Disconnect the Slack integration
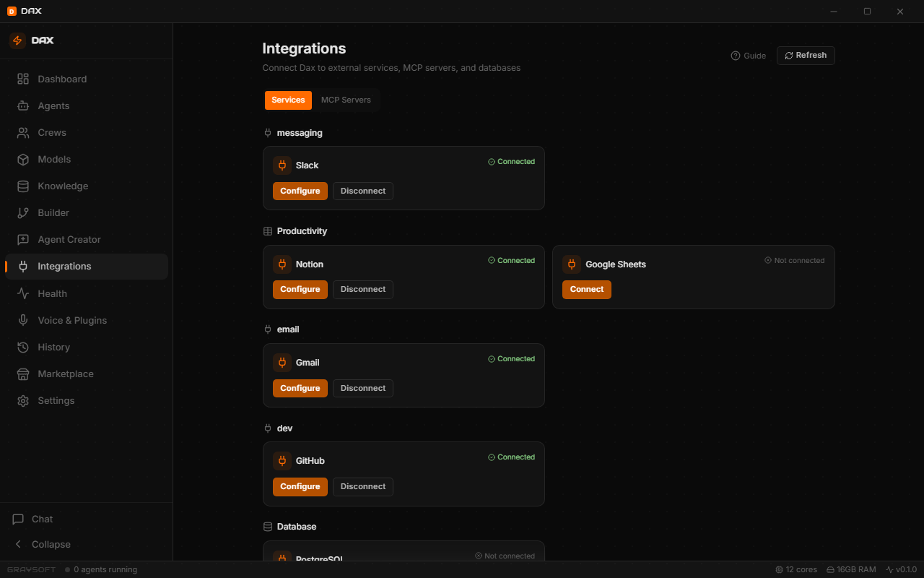924x578 pixels. [x=363, y=191]
